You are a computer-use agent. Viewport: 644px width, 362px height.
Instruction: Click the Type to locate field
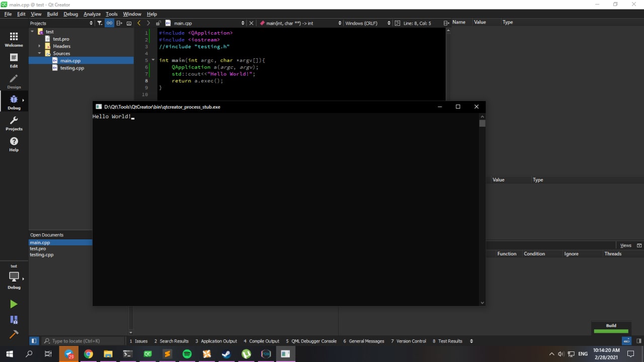click(x=84, y=341)
